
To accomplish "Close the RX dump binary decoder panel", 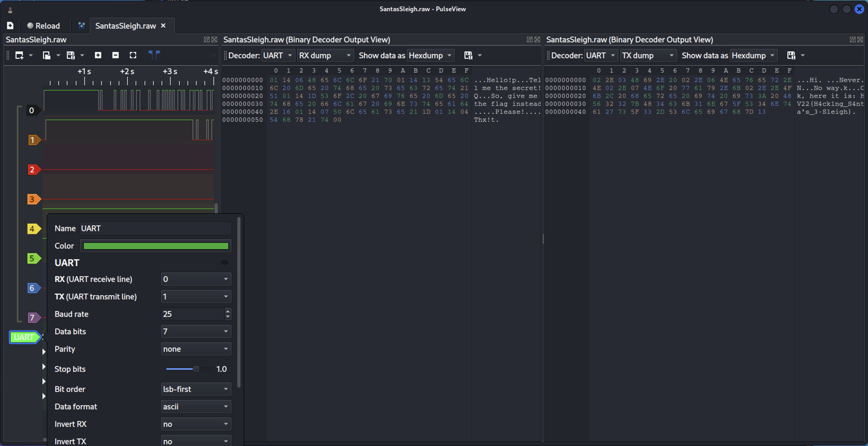I will tap(538, 40).
